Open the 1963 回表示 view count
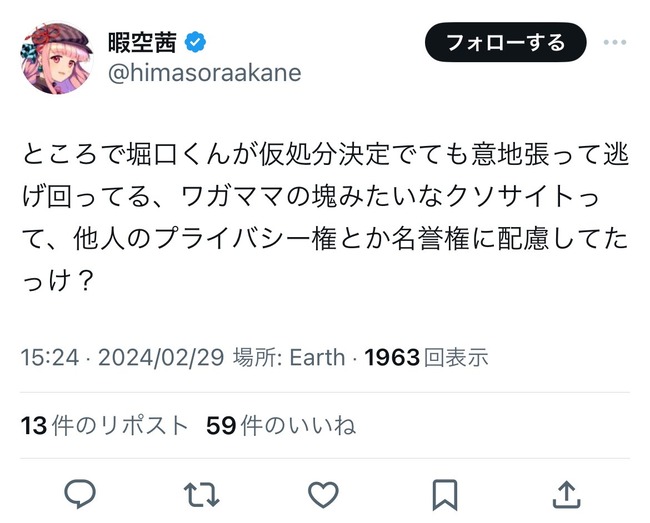 click(426, 357)
